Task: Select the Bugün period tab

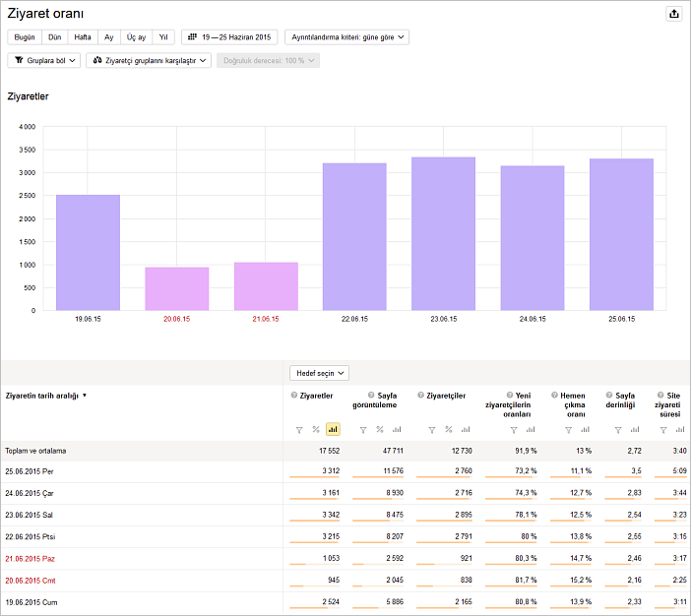Action: point(25,37)
